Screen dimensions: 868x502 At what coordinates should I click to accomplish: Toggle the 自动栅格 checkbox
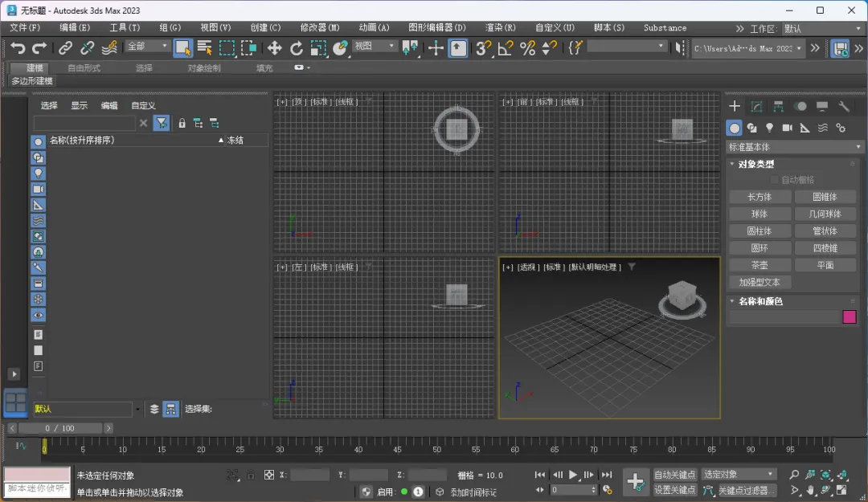coord(775,180)
